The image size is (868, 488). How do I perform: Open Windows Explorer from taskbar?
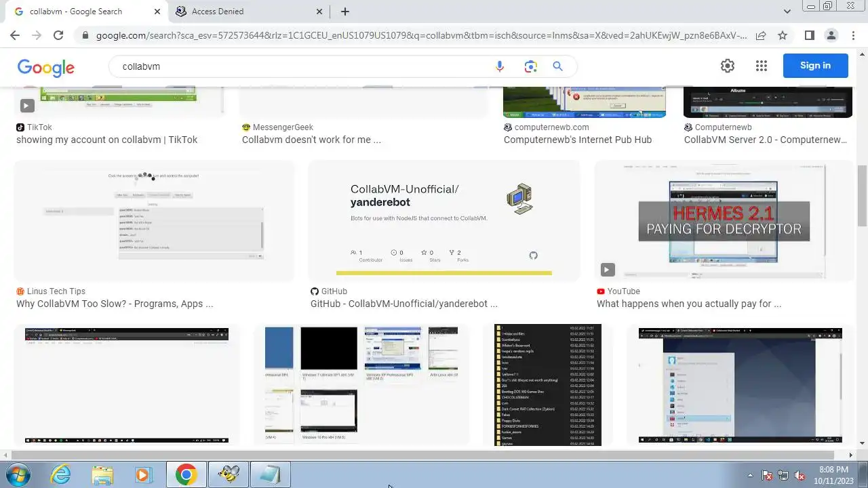point(102,474)
